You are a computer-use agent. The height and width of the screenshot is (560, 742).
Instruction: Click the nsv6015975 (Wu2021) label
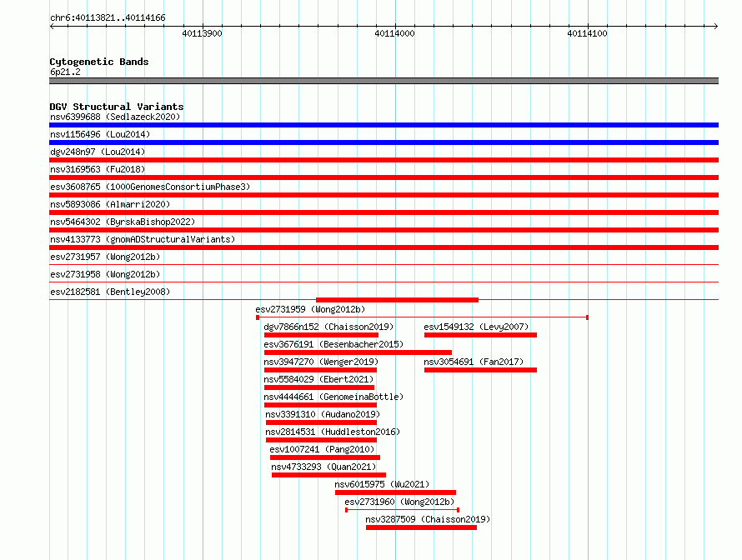pos(382,484)
